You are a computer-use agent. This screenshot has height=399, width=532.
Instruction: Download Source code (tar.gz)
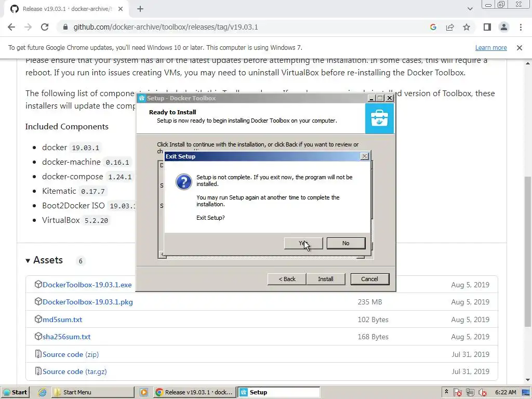pos(75,372)
